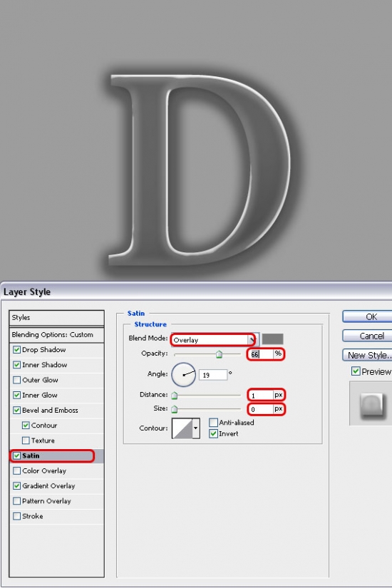Image resolution: width=392 pixels, height=588 pixels.
Task: Toggle the Invert checkbox
Action: (213, 434)
